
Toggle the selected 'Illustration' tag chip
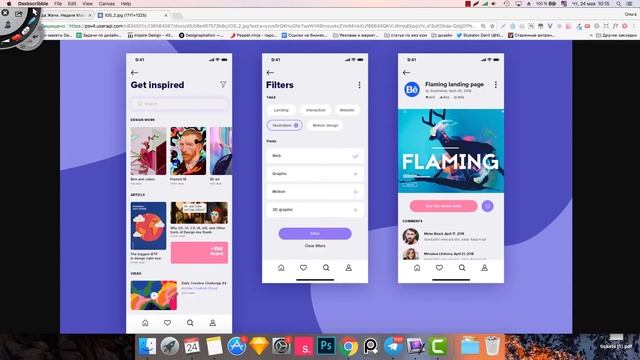pyautogui.click(x=284, y=125)
